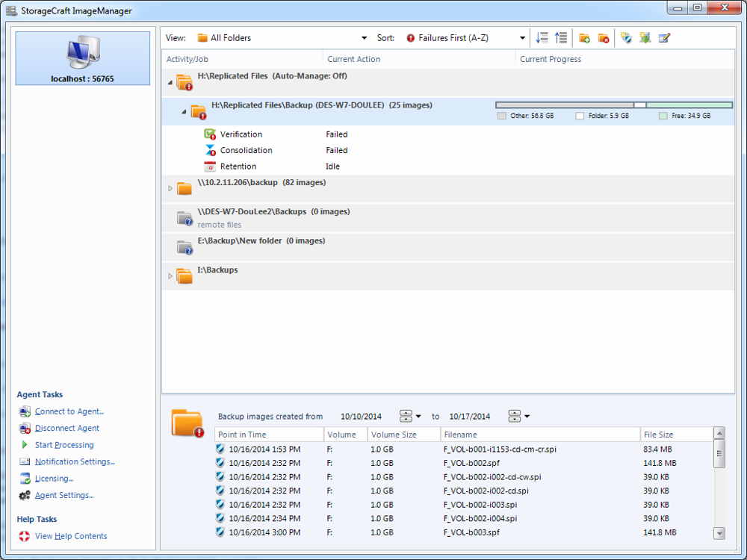
Task: Sort by the Point in Time column header
Action: point(269,435)
